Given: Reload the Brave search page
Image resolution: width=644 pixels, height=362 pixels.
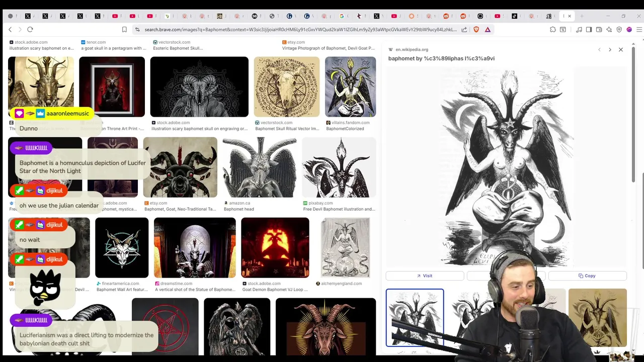Looking at the screenshot, I should pyautogui.click(x=30, y=30).
